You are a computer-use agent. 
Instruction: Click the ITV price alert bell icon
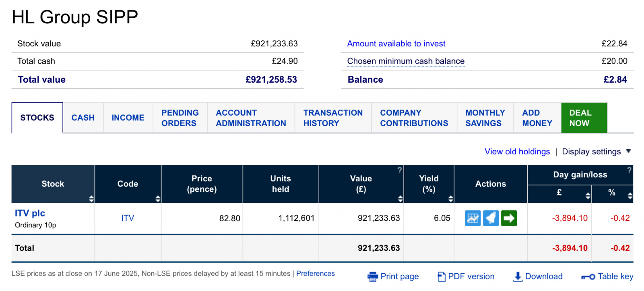point(491,218)
